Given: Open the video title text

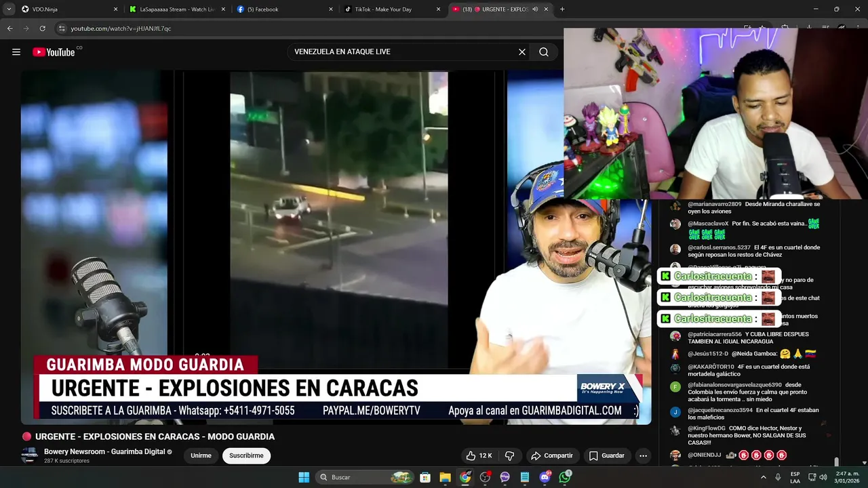Looking at the screenshot, I should point(155,436).
